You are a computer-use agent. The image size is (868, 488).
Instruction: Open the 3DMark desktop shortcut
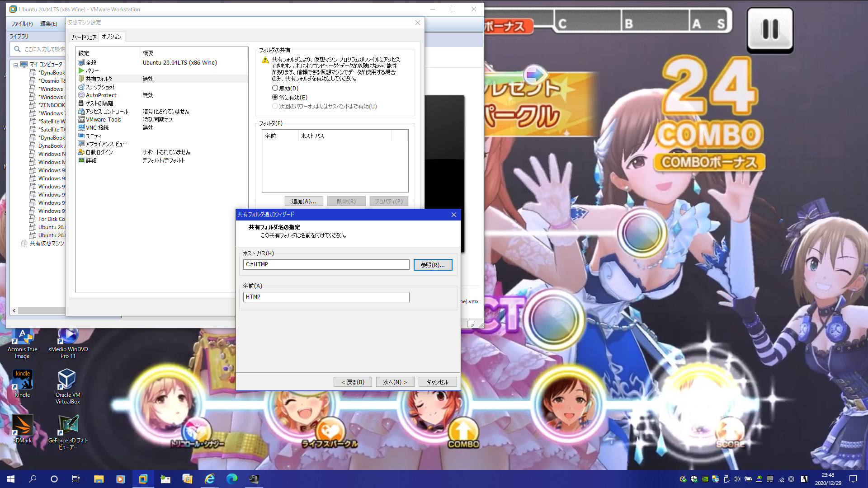click(x=22, y=429)
